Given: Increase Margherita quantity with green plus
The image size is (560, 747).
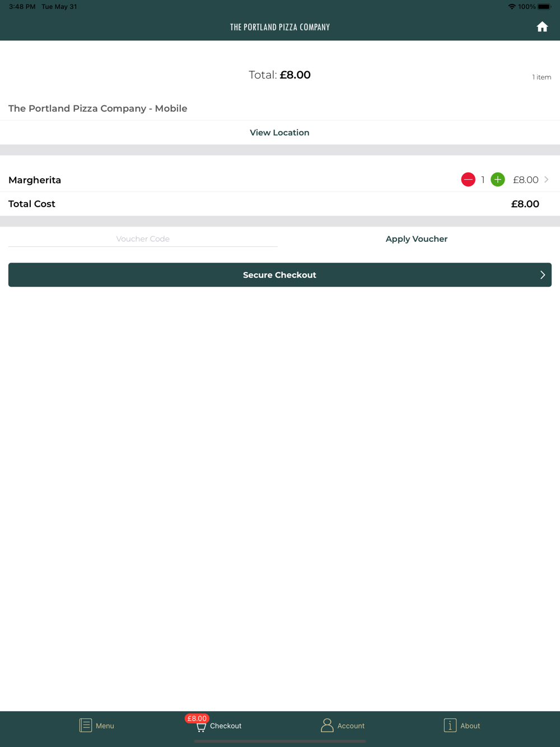Looking at the screenshot, I should pyautogui.click(x=498, y=180).
